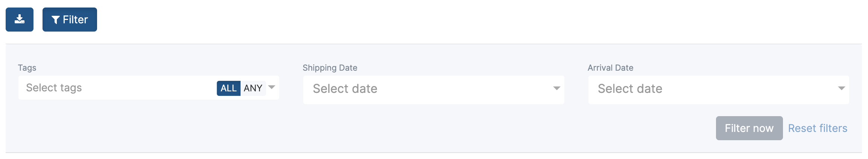Click the Arrival Date label
The width and height of the screenshot is (868, 159).
[x=610, y=68]
